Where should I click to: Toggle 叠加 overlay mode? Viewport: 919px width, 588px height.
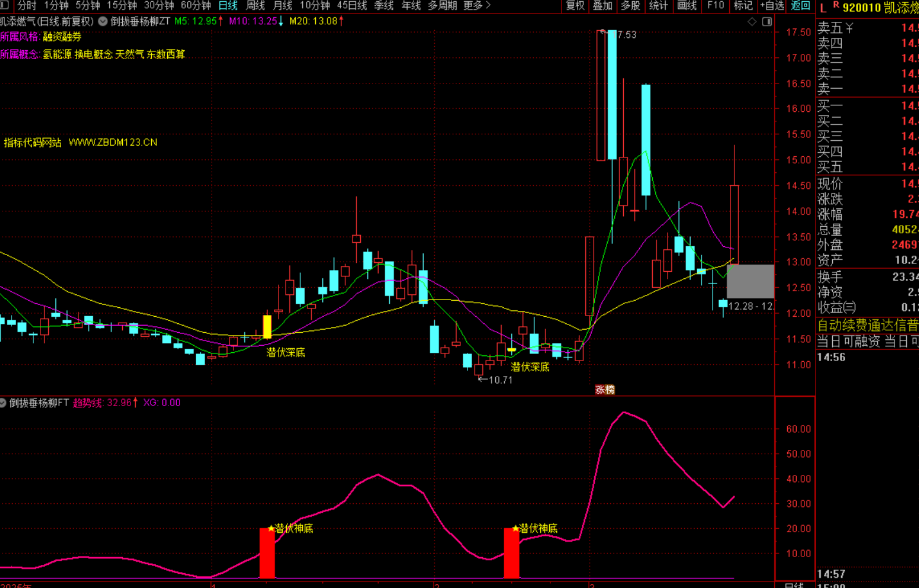click(603, 6)
